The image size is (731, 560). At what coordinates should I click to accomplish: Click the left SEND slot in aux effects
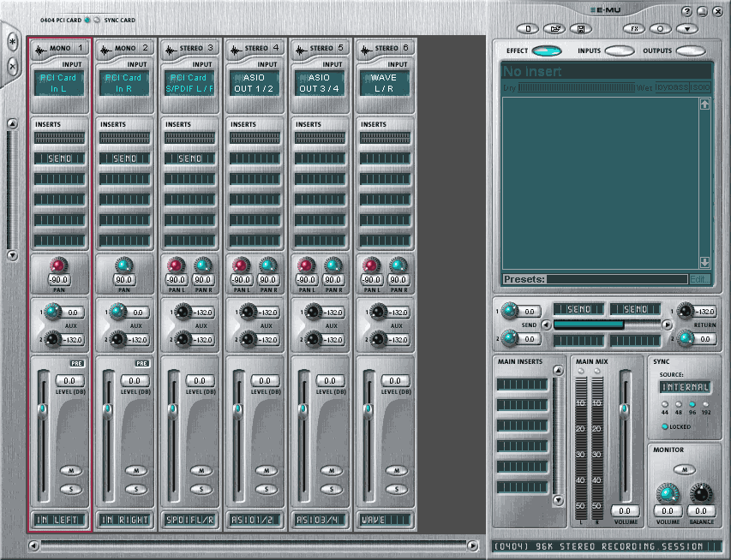tap(578, 309)
